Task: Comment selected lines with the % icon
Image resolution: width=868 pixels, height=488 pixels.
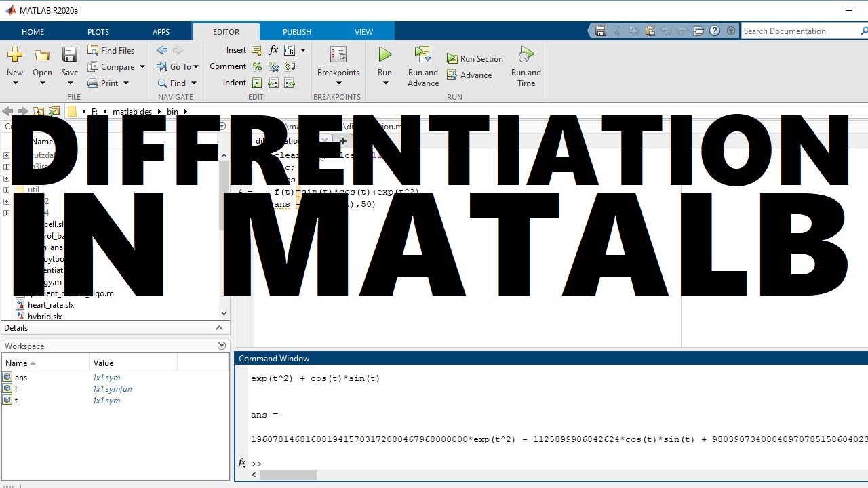Action: 257,66
